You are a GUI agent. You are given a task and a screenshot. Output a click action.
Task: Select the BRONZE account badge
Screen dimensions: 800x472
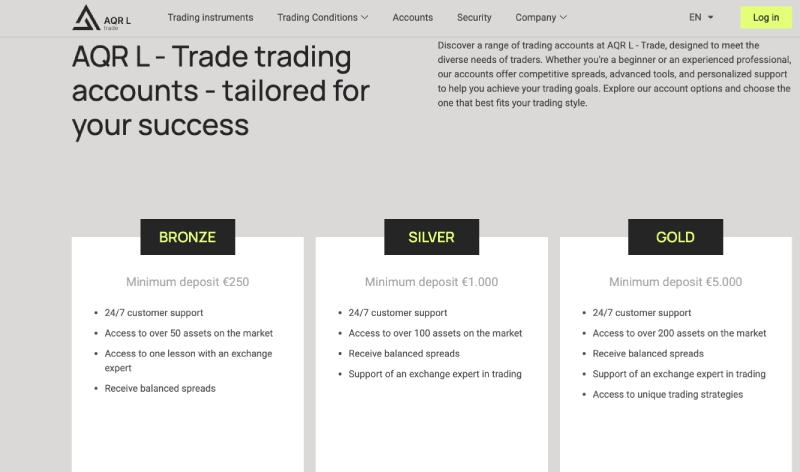(187, 237)
